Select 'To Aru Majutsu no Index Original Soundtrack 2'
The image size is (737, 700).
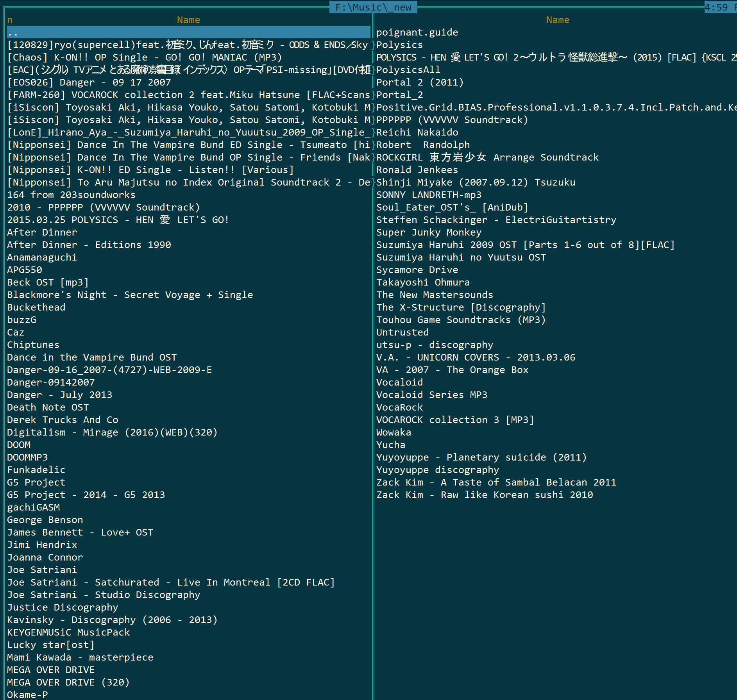pos(188,182)
